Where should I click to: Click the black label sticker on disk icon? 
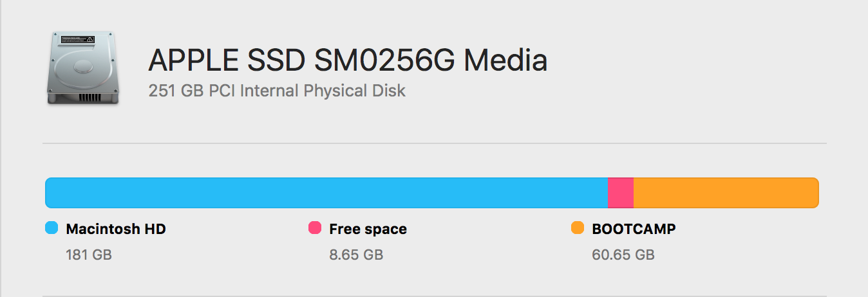77,39
